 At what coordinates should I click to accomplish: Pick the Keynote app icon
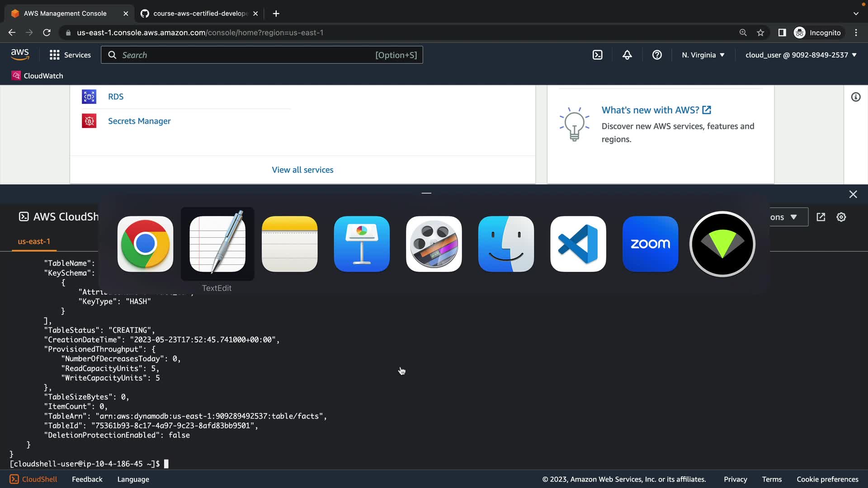click(362, 244)
